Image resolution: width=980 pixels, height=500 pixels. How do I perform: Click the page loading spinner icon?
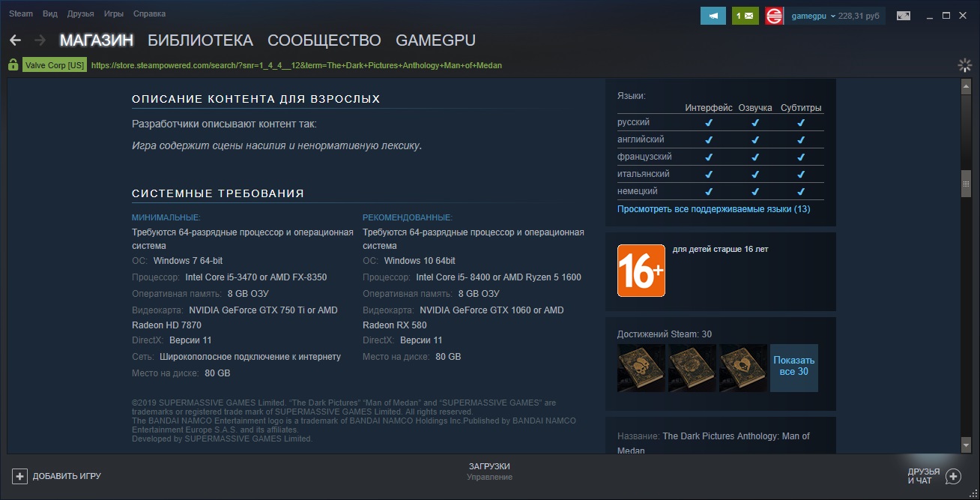[965, 65]
